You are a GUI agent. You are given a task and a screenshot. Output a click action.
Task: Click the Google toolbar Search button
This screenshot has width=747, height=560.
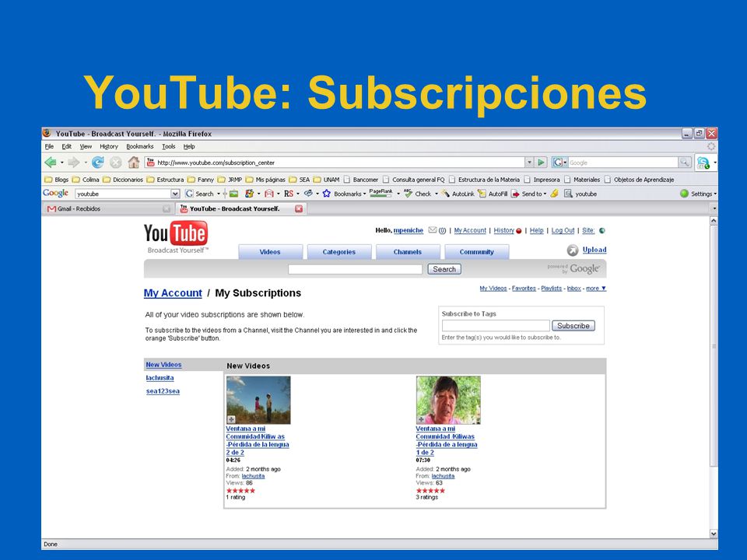pos(200,194)
